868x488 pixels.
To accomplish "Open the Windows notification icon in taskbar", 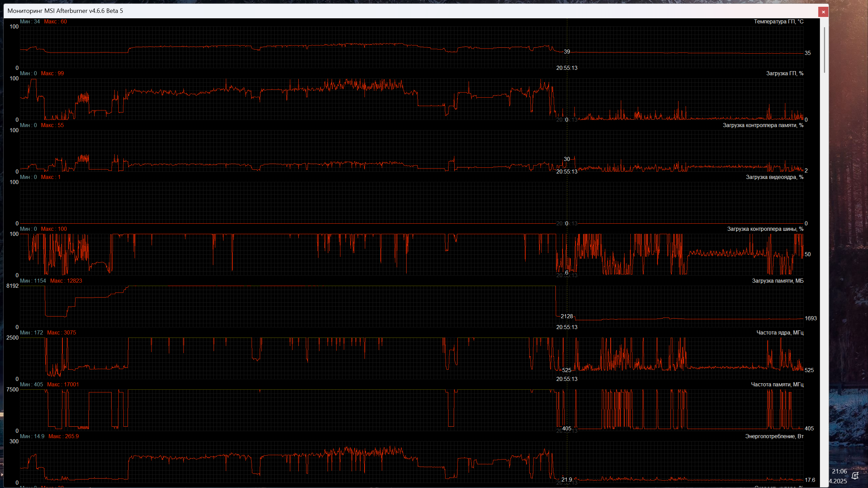I will 855,476.
